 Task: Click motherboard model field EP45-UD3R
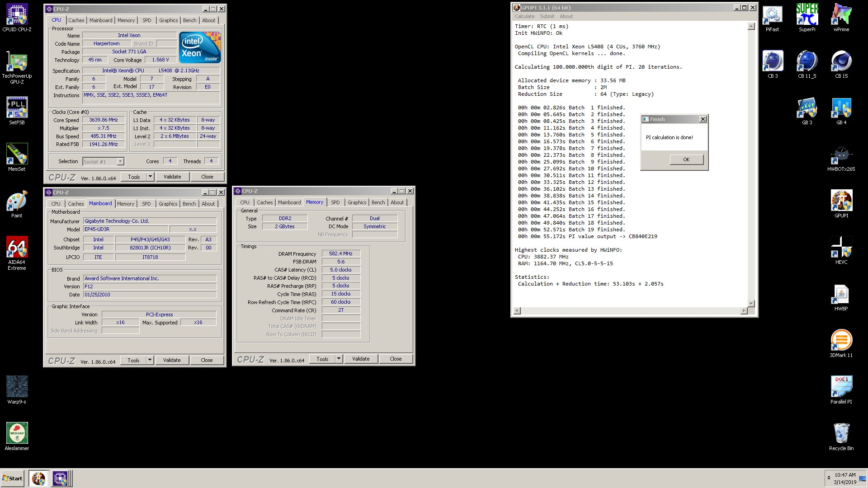pos(126,229)
